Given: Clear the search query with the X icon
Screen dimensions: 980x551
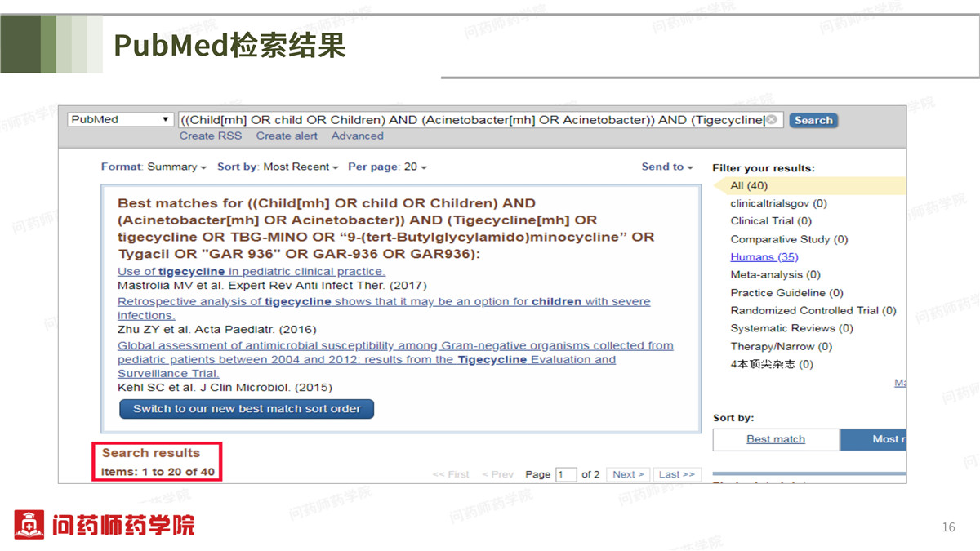Looking at the screenshot, I should [772, 119].
